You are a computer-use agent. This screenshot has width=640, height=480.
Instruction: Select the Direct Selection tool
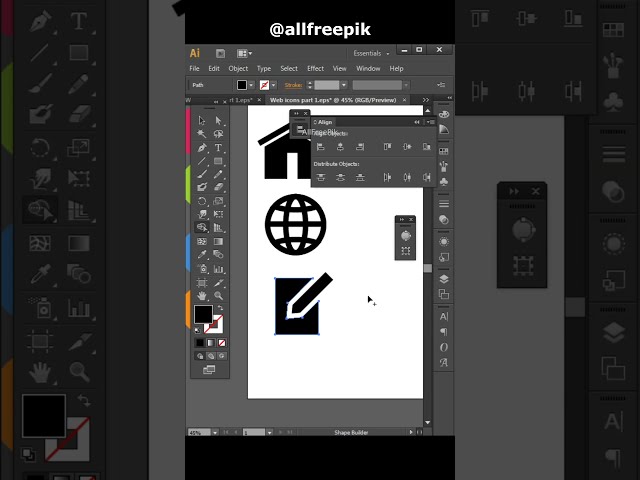[x=218, y=120]
